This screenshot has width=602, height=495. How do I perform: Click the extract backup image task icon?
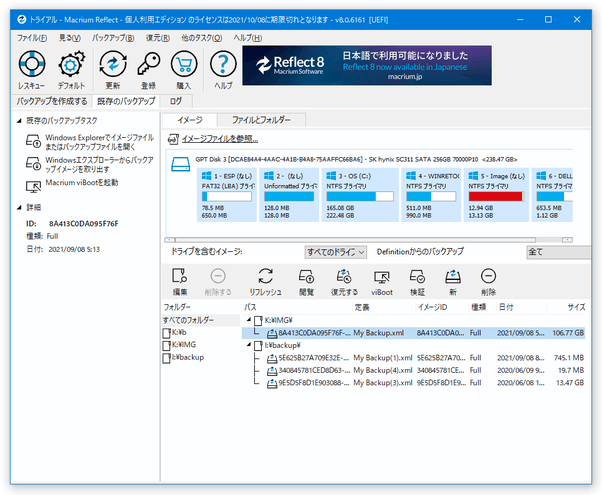33,163
